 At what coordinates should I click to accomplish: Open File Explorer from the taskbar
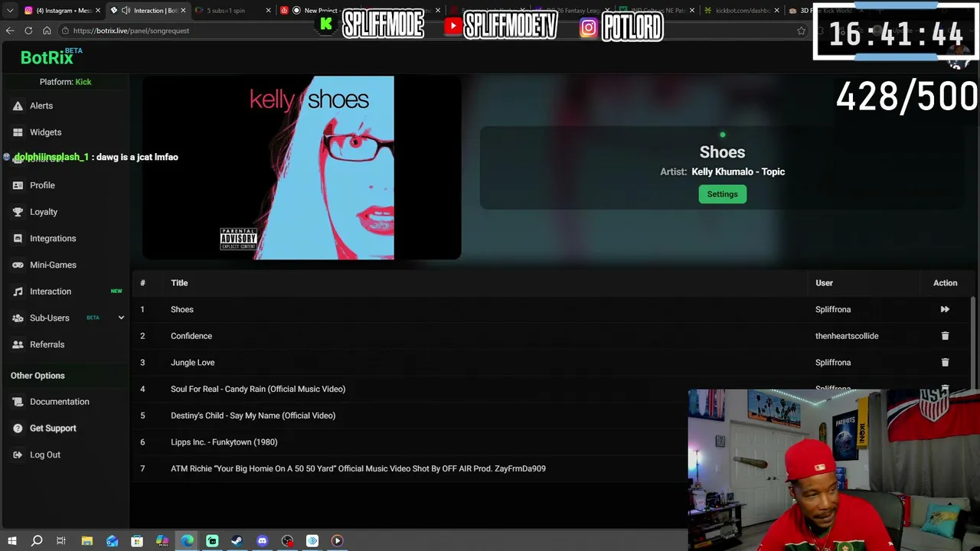(x=87, y=541)
